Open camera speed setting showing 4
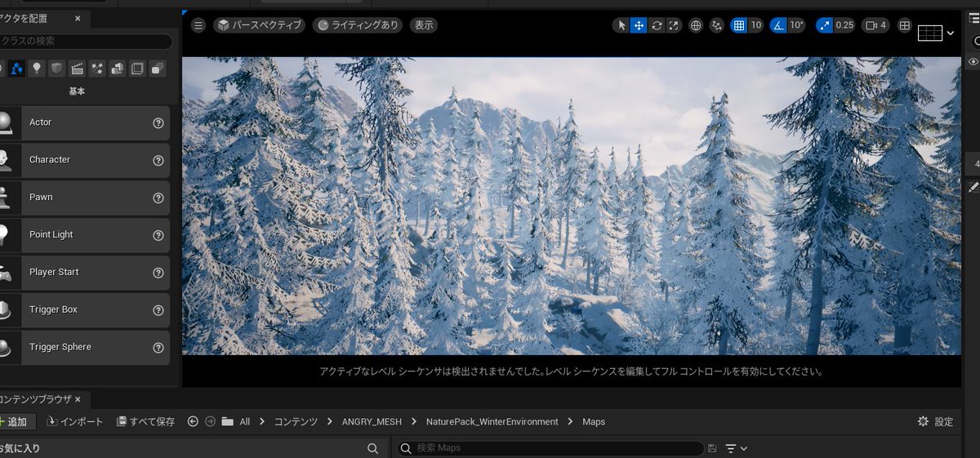 [875, 25]
